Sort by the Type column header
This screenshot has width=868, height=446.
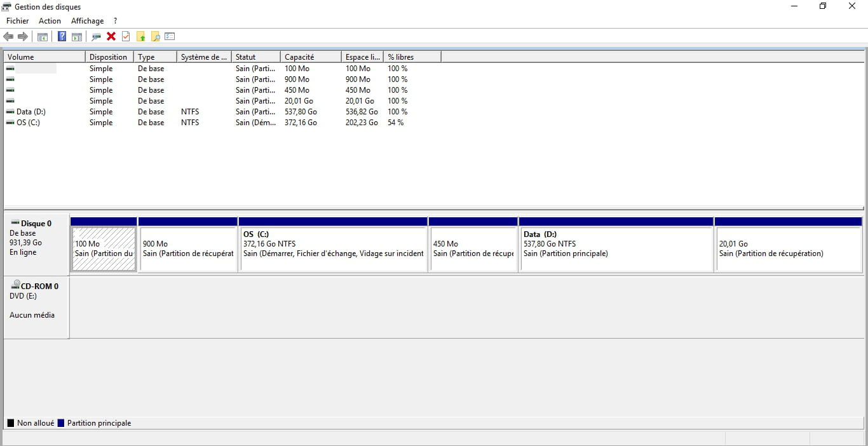pyautogui.click(x=155, y=57)
